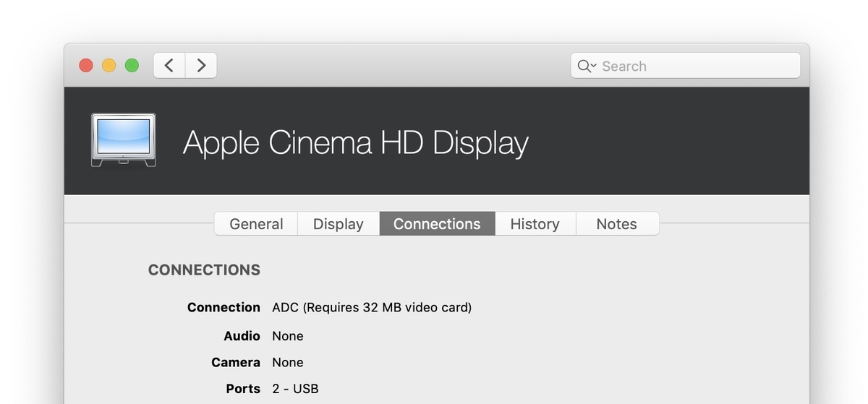Image resolution: width=868 pixels, height=404 pixels.
Task: Click the 'Camera' field label
Action: [x=236, y=363]
